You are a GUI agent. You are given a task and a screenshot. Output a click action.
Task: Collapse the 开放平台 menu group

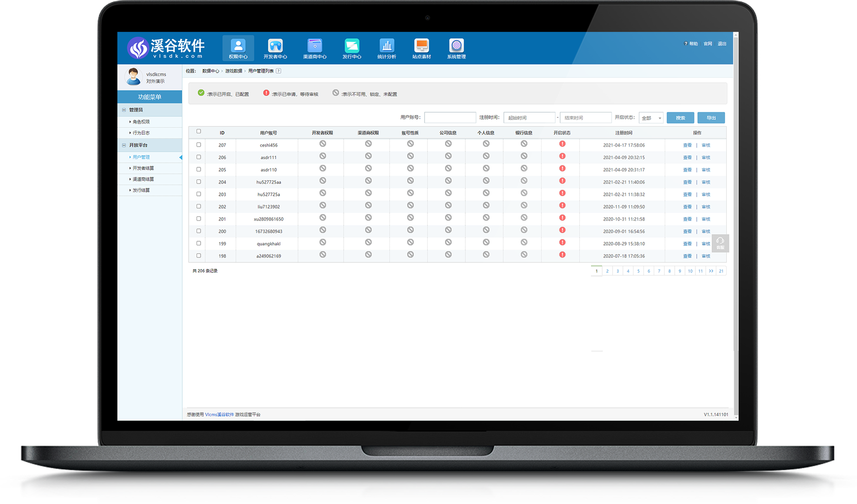tap(124, 145)
